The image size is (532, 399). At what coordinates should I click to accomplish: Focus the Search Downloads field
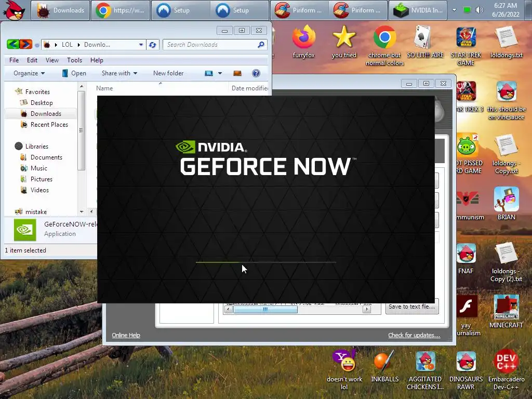(x=215, y=45)
